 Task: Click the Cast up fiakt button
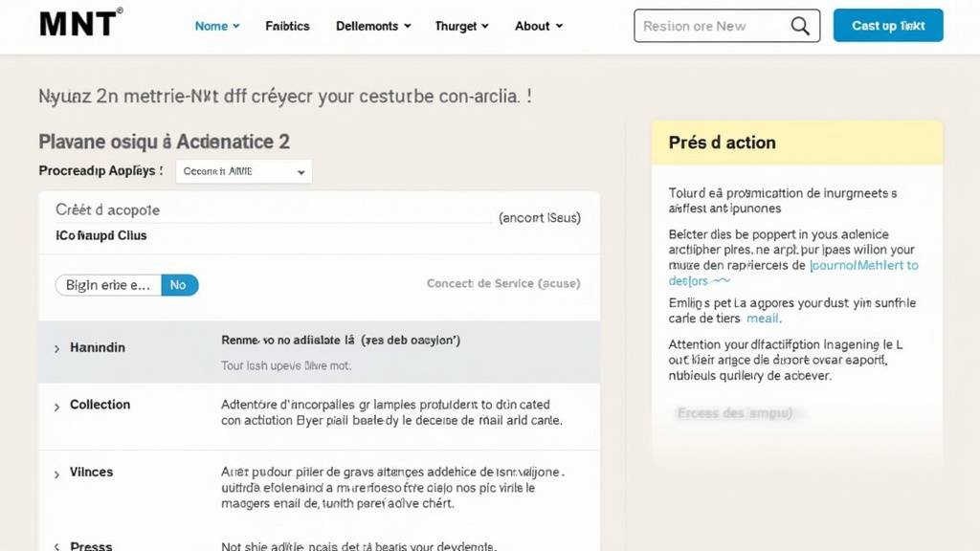point(888,26)
